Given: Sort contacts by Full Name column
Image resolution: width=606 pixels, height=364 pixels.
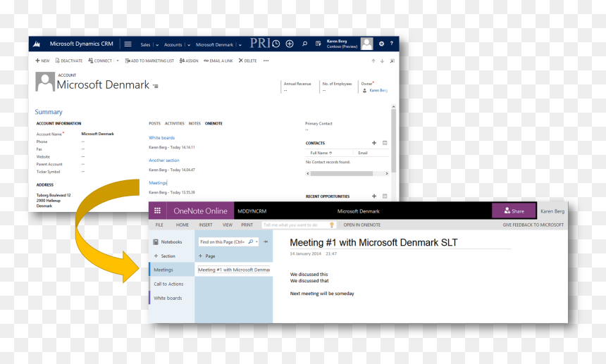Looking at the screenshot, I should 321,153.
